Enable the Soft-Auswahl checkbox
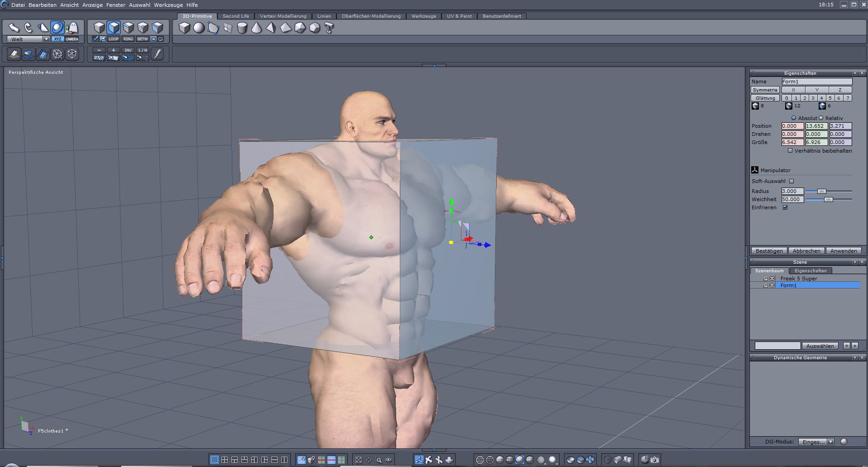This screenshot has width=868, height=467. [791, 181]
